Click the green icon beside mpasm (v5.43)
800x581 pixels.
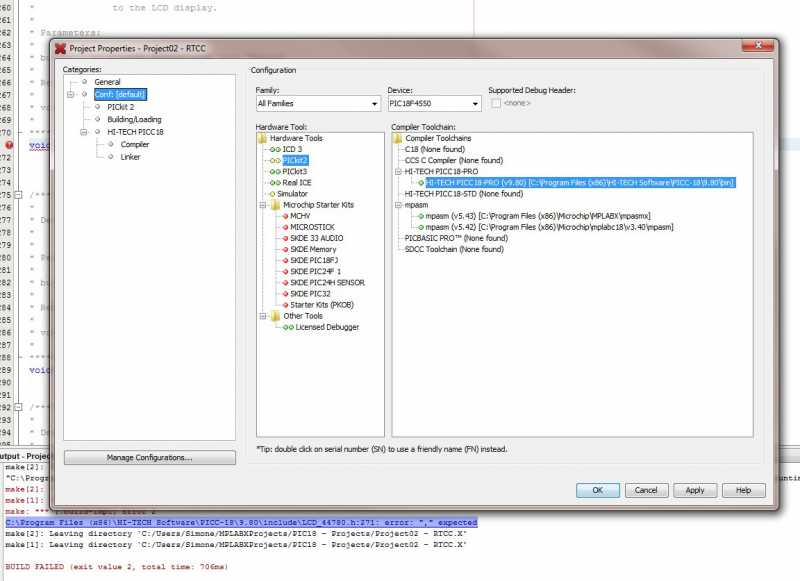(421, 216)
